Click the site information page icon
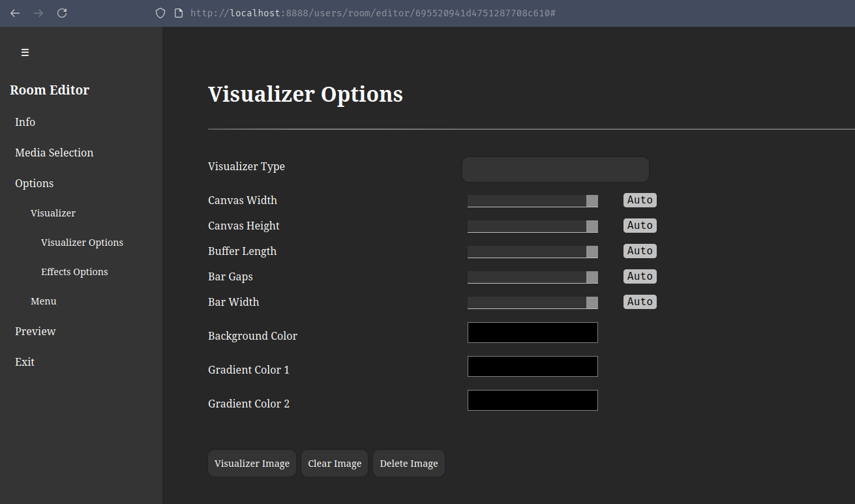This screenshot has height=504, width=855. [177, 12]
